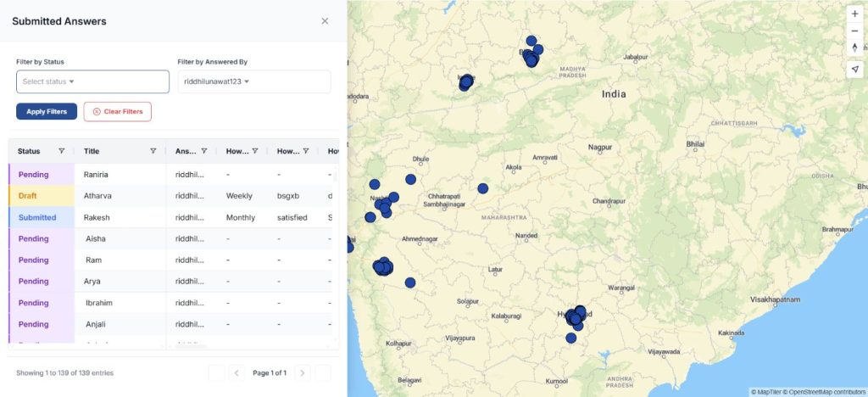Zoom in on the map

point(854,14)
